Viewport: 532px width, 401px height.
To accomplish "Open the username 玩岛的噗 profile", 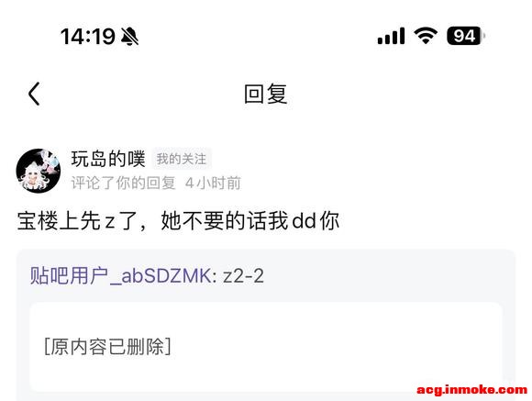I will tap(108, 159).
